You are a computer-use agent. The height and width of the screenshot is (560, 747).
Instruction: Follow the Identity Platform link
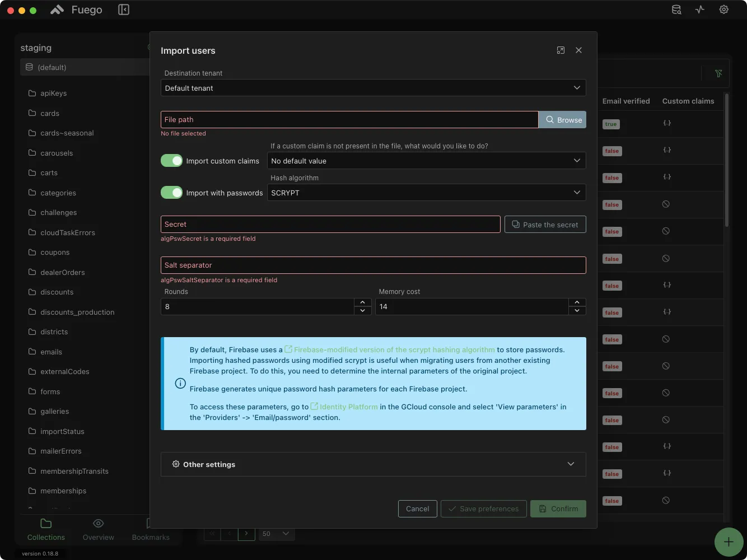348,407
